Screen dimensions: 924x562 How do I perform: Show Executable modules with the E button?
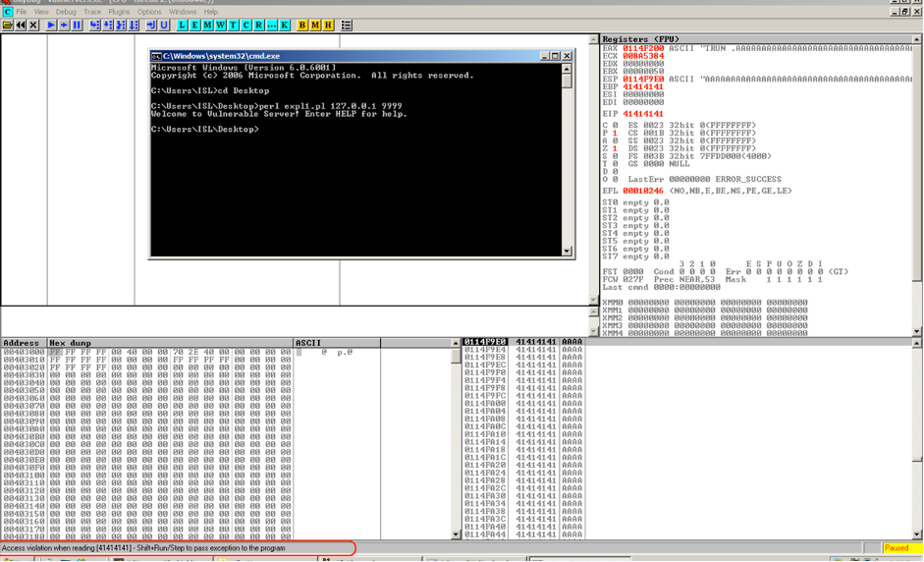coord(194,26)
